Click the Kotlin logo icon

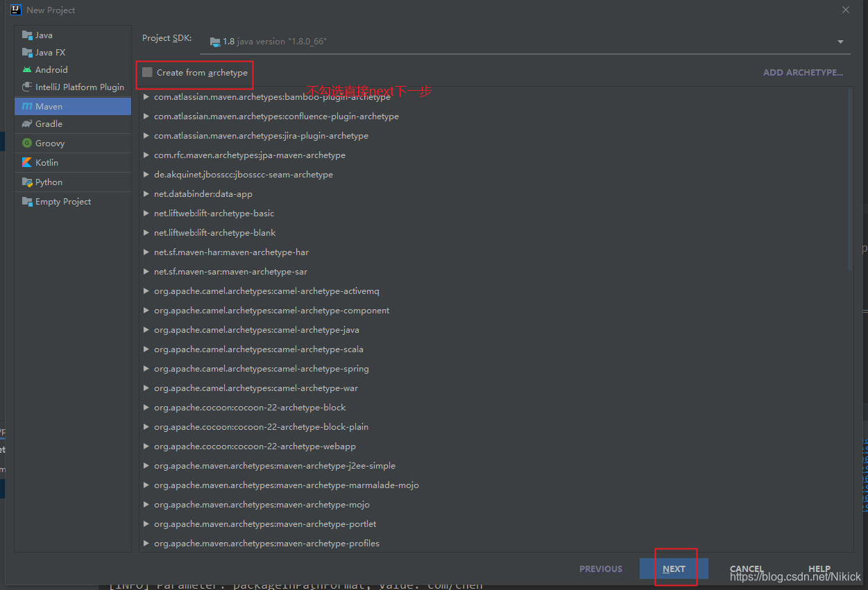(x=27, y=162)
